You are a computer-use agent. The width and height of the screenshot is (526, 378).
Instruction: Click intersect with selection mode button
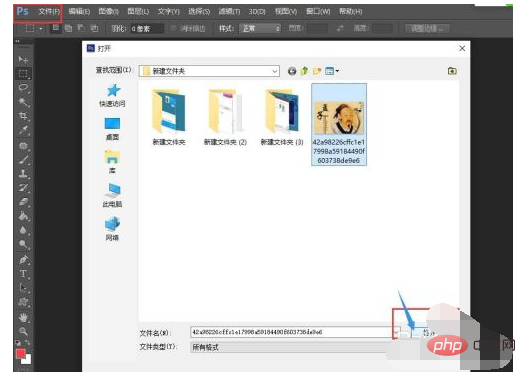[95, 29]
